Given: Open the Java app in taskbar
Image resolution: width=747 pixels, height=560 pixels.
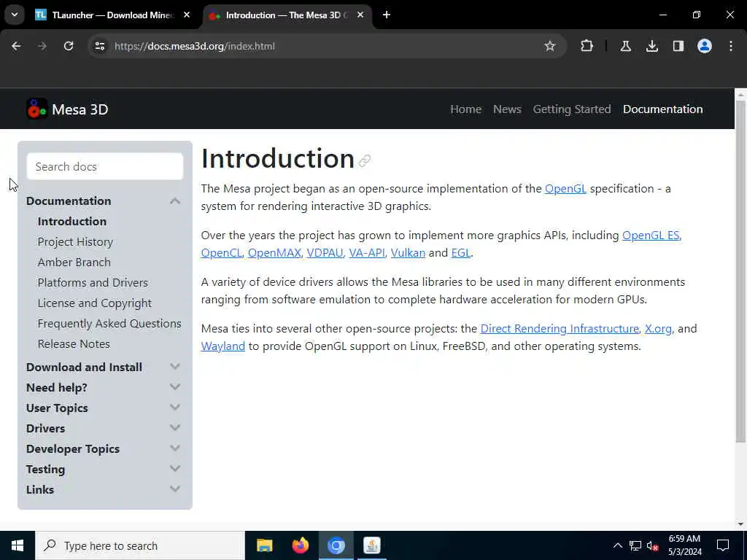Looking at the screenshot, I should click(371, 545).
